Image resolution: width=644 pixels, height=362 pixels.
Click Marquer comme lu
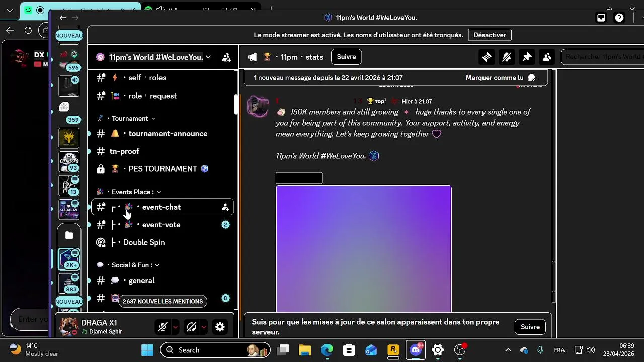click(x=501, y=78)
